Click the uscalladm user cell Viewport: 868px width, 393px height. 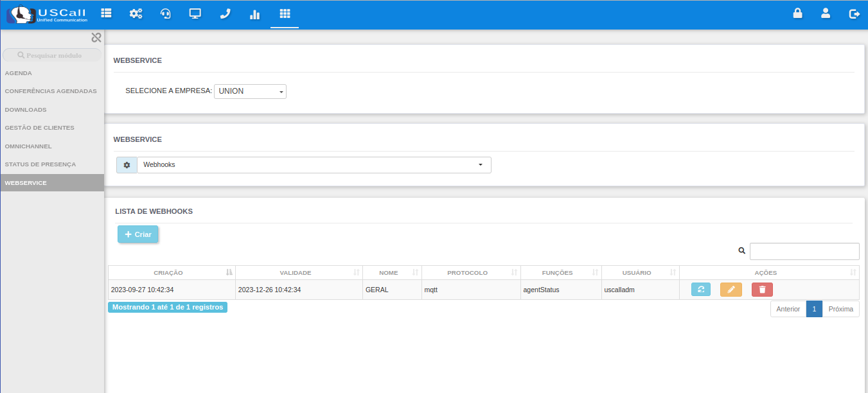tap(640, 290)
